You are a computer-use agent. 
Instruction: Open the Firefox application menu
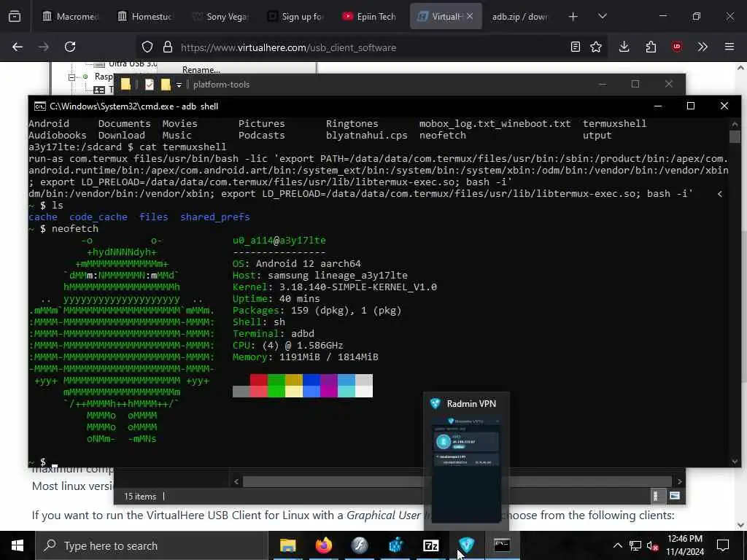(729, 47)
